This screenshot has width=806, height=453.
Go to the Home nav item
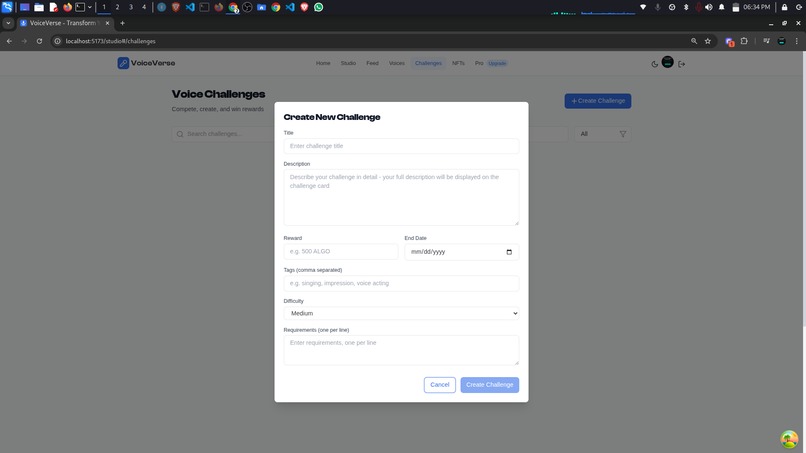[x=323, y=63]
